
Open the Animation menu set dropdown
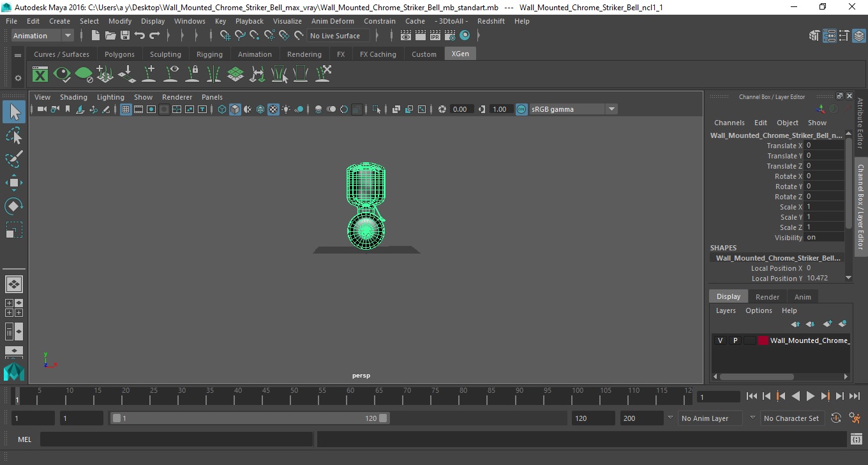click(x=43, y=36)
